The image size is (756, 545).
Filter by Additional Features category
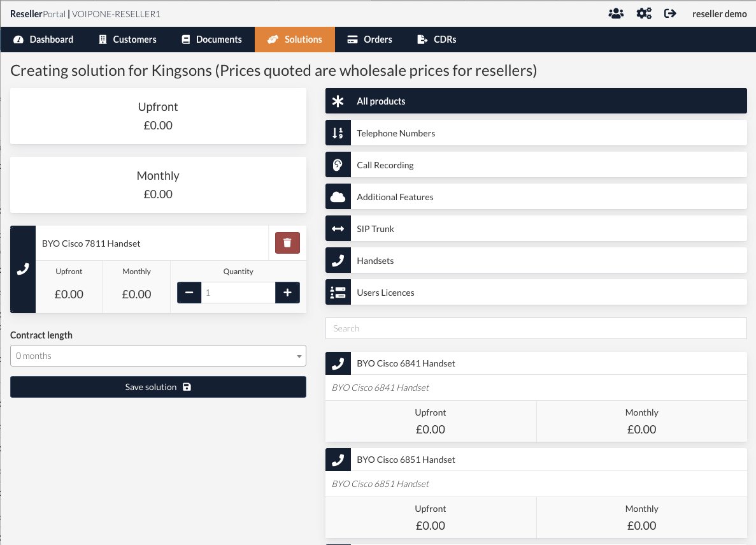pyautogui.click(x=536, y=196)
